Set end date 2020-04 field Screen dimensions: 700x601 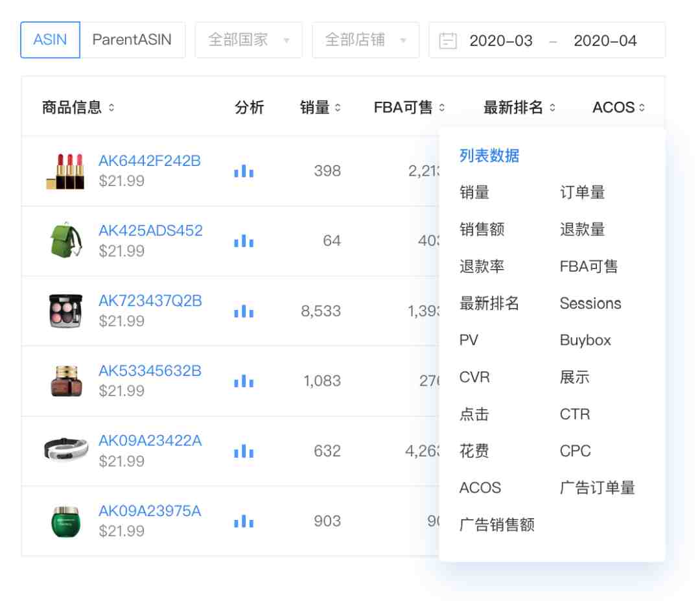(605, 41)
